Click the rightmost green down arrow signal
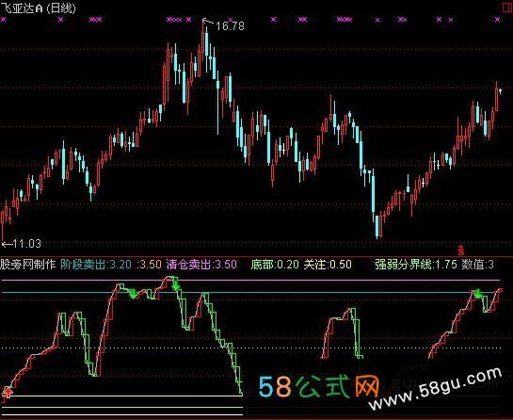Screen dimensions: 513x420 (477, 293)
